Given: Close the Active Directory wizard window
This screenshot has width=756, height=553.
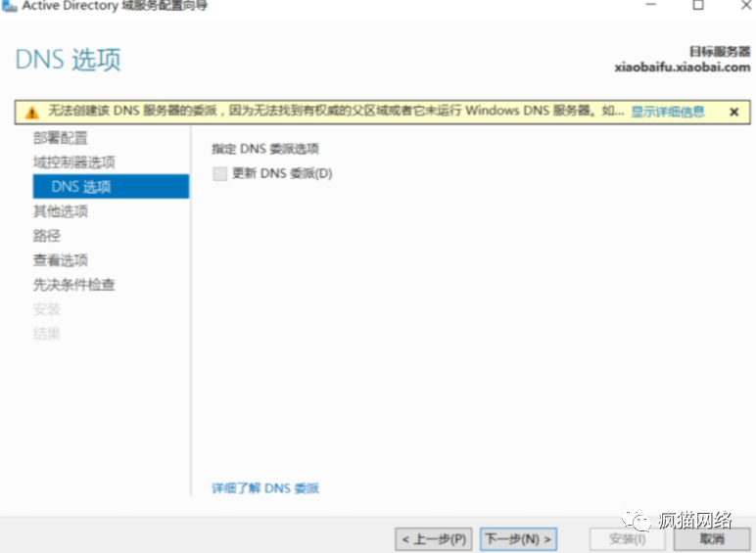Looking at the screenshot, I should click(745, 5).
